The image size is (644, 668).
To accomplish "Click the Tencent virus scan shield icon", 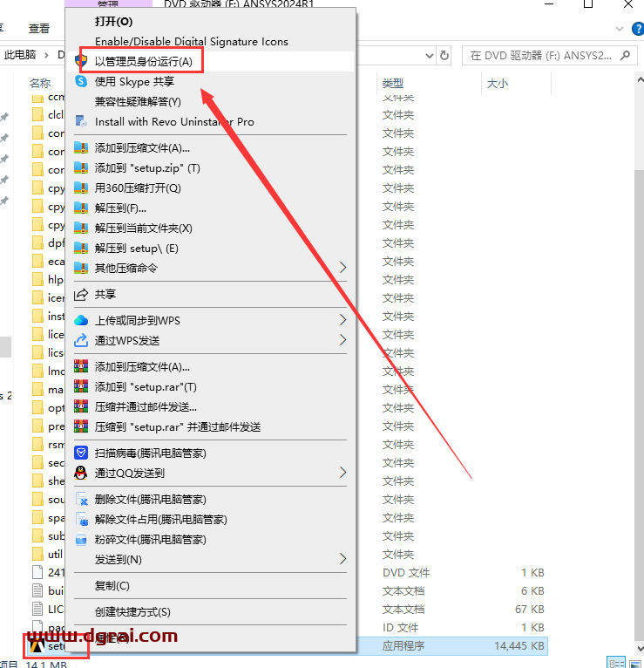I will pyautogui.click(x=81, y=453).
